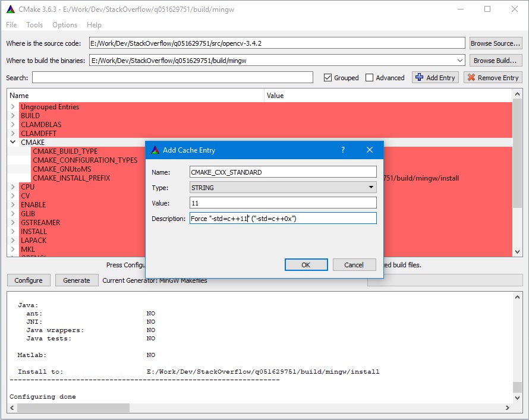The width and height of the screenshot is (529, 420).
Task: Click the Search input field
Action: point(172,78)
